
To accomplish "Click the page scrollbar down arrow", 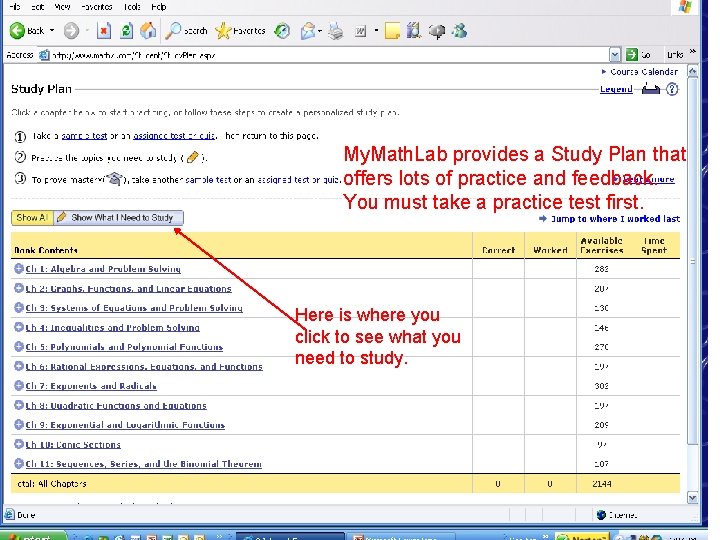I will pyautogui.click(x=692, y=498).
